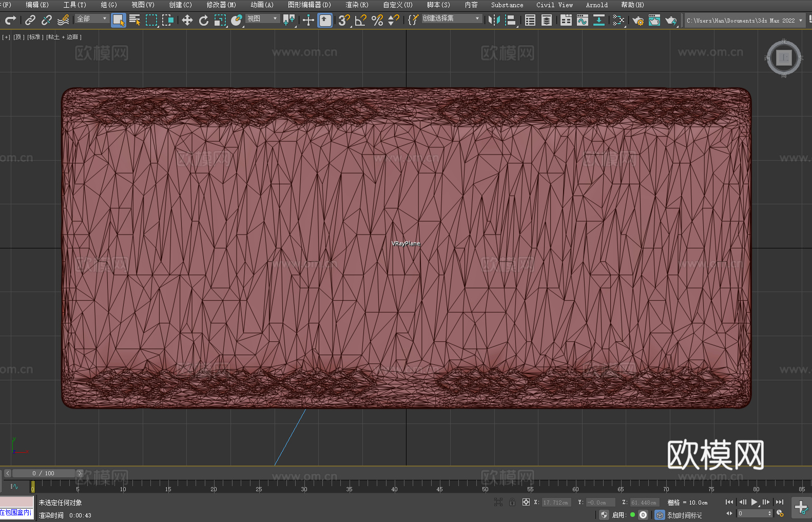Open the Rendered Frame Window
Image resolution: width=812 pixels, height=522 pixels.
pos(654,20)
